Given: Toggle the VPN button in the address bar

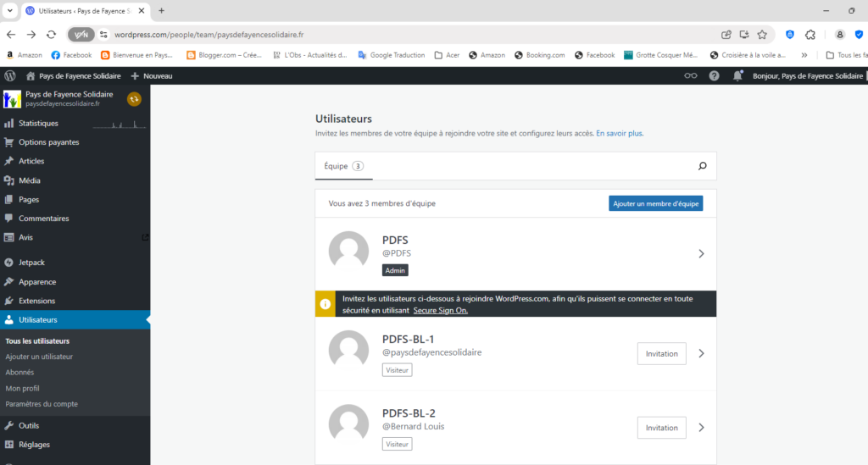Looking at the screenshot, I should tap(81, 35).
